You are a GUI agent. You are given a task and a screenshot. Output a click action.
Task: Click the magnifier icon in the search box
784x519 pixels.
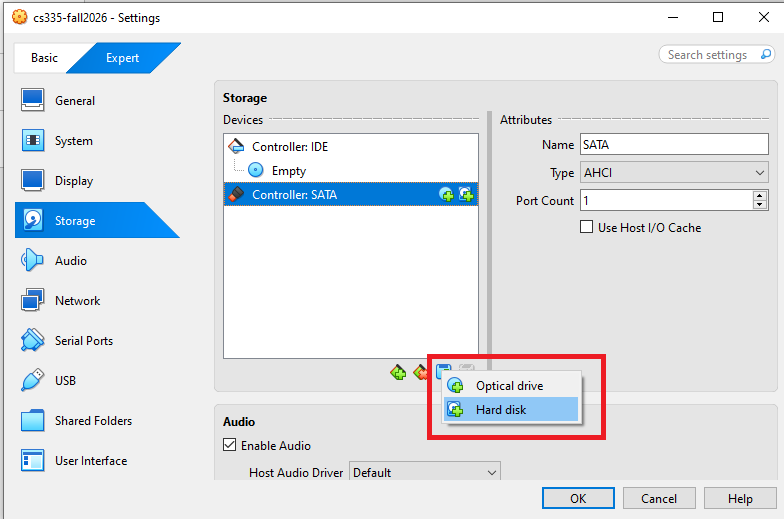[x=766, y=54]
